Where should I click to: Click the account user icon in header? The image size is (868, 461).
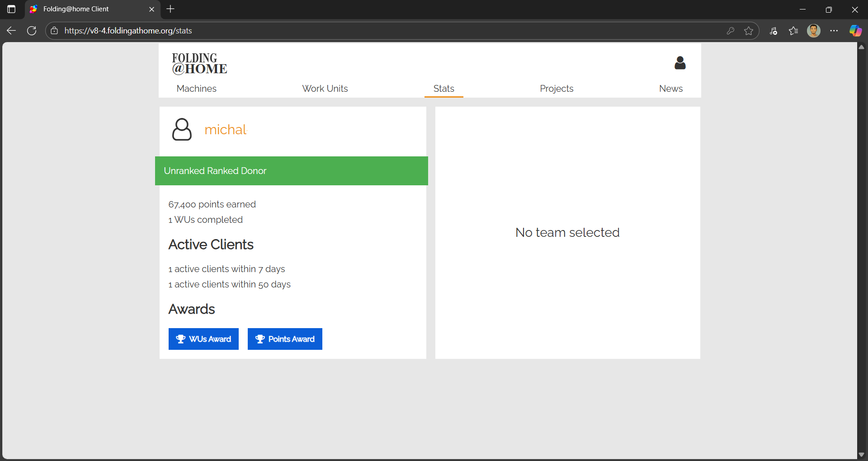pos(680,63)
